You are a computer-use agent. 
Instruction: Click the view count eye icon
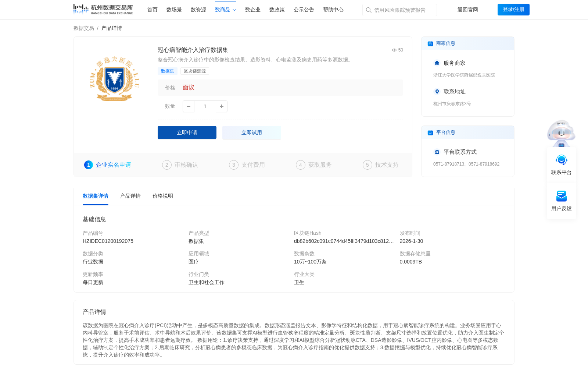(394, 50)
